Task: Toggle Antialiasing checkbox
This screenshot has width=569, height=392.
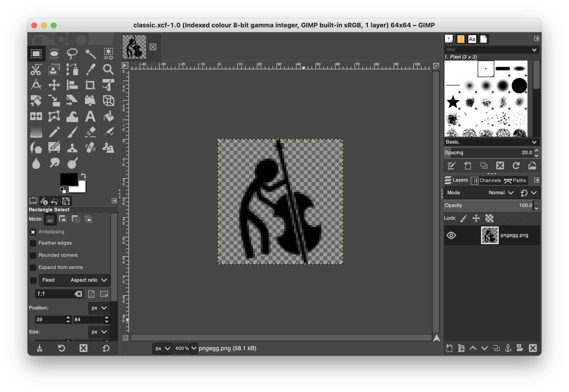Action: pos(34,232)
